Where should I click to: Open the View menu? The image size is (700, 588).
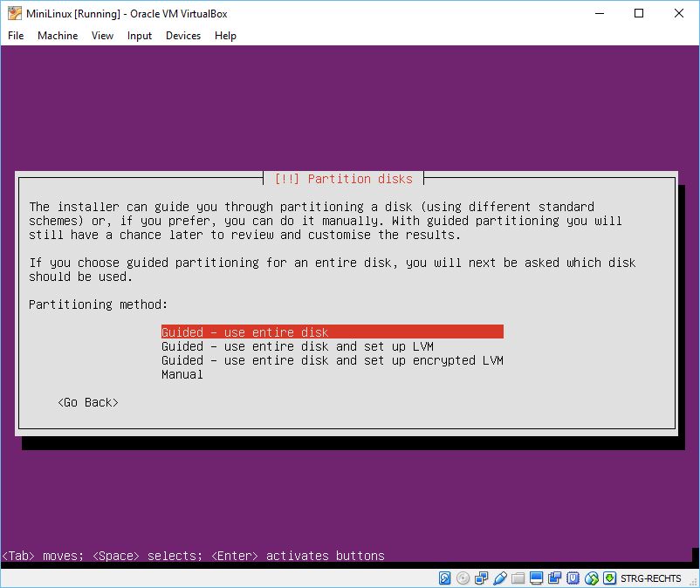pyautogui.click(x=103, y=36)
